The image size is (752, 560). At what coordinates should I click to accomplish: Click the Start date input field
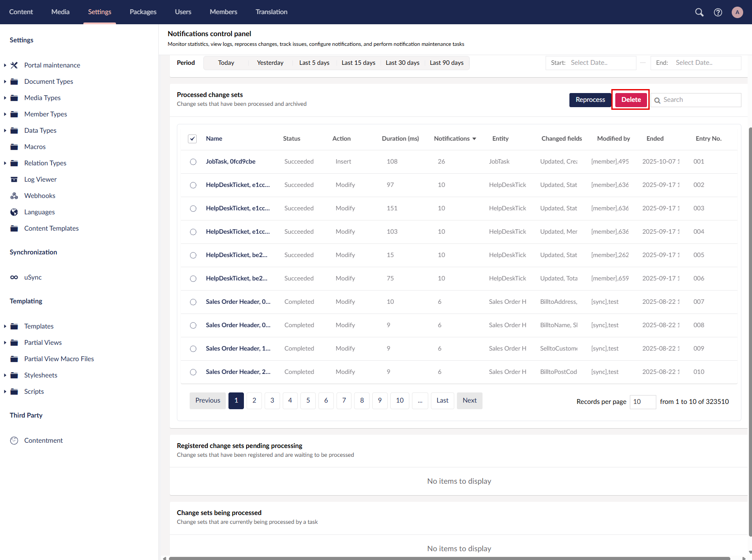pyautogui.click(x=602, y=63)
